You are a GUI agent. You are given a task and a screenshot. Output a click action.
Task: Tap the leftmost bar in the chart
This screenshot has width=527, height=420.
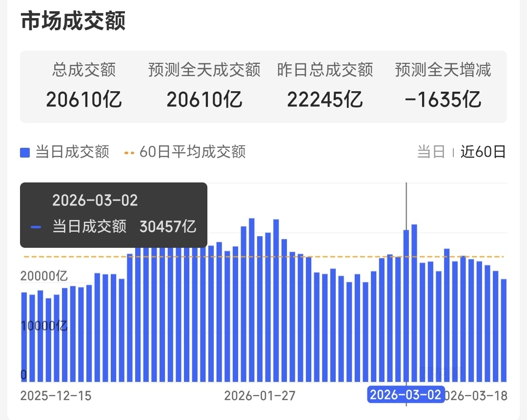24,337
